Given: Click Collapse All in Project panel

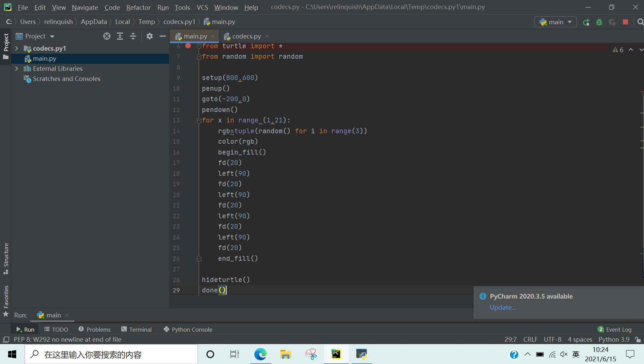Looking at the screenshot, I should click(x=133, y=36).
